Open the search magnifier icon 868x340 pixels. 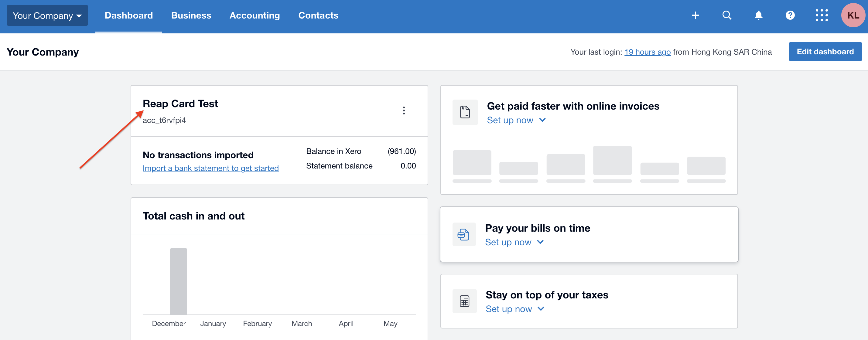click(727, 15)
